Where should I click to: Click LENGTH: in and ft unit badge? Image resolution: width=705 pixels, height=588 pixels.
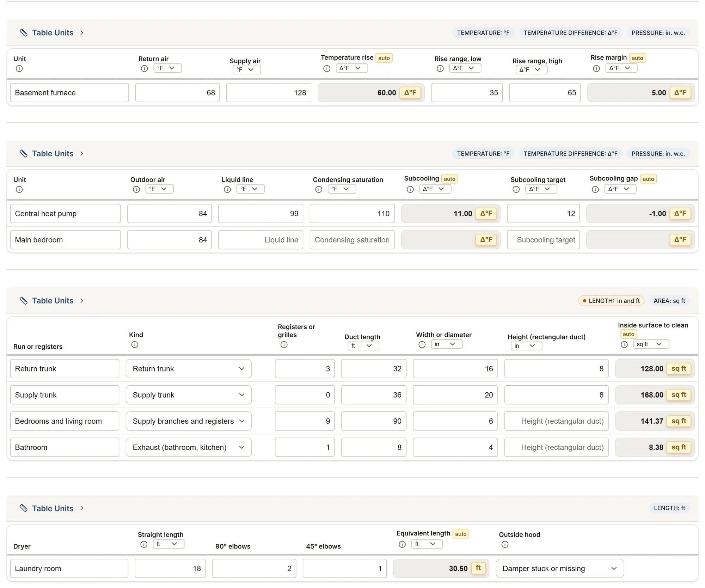point(611,301)
